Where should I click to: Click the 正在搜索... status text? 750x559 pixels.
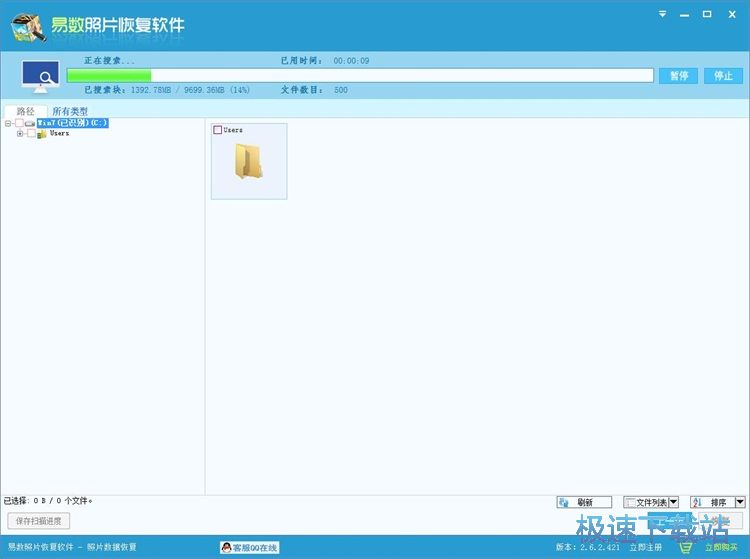tap(109, 61)
